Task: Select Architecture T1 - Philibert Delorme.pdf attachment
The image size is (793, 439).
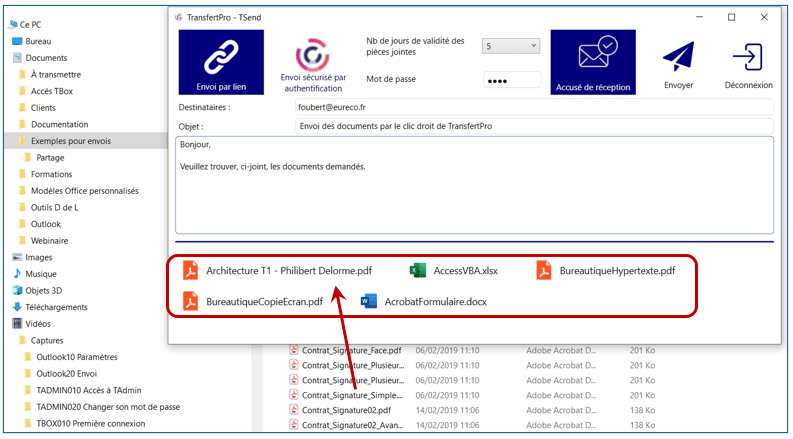Action: click(288, 270)
